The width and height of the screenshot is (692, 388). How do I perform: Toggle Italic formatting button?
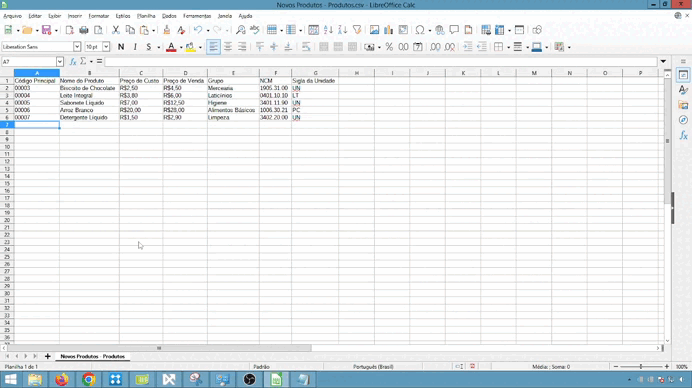(x=135, y=47)
